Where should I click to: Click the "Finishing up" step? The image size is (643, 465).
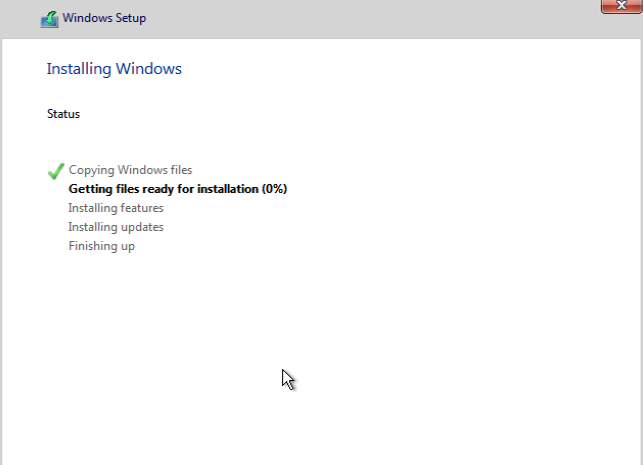point(101,246)
